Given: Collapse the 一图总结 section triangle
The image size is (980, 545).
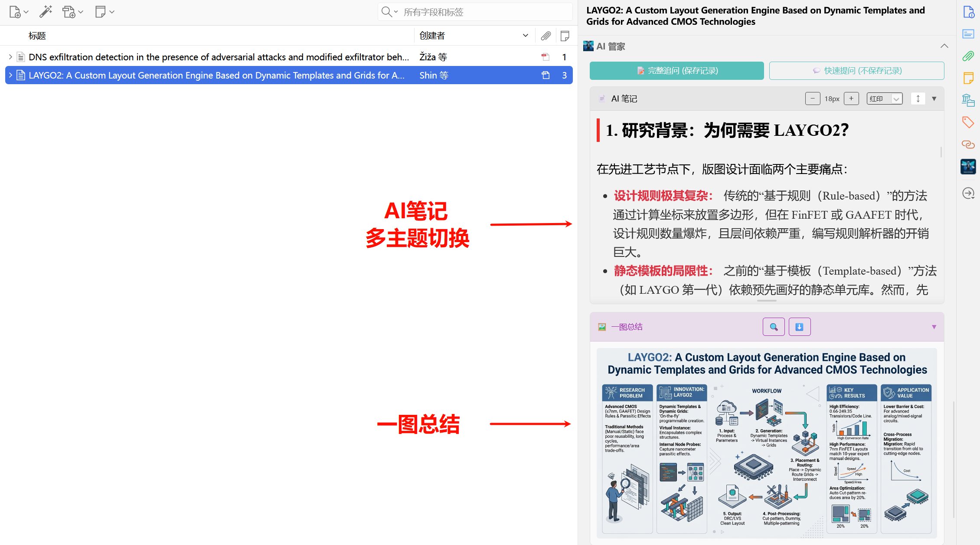Looking at the screenshot, I should pyautogui.click(x=934, y=327).
